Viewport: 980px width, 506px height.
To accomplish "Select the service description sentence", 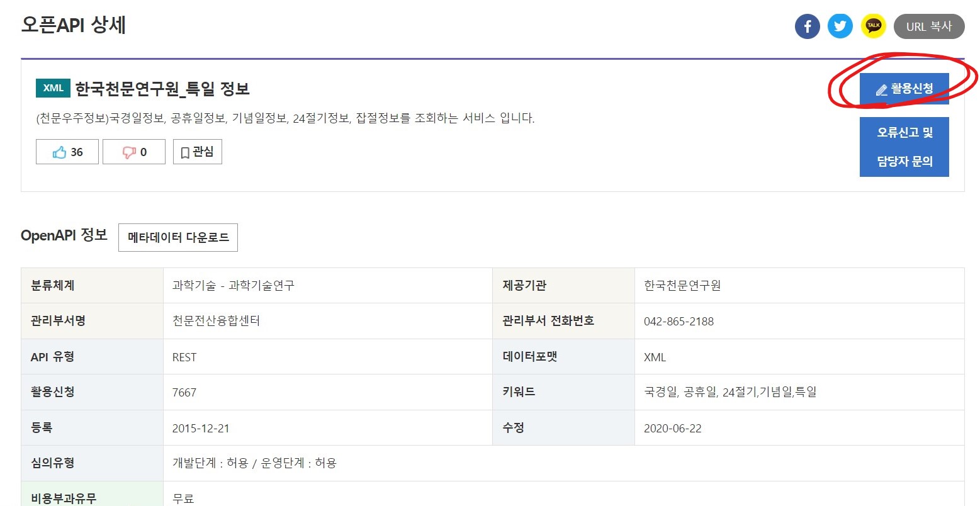I will [286, 118].
